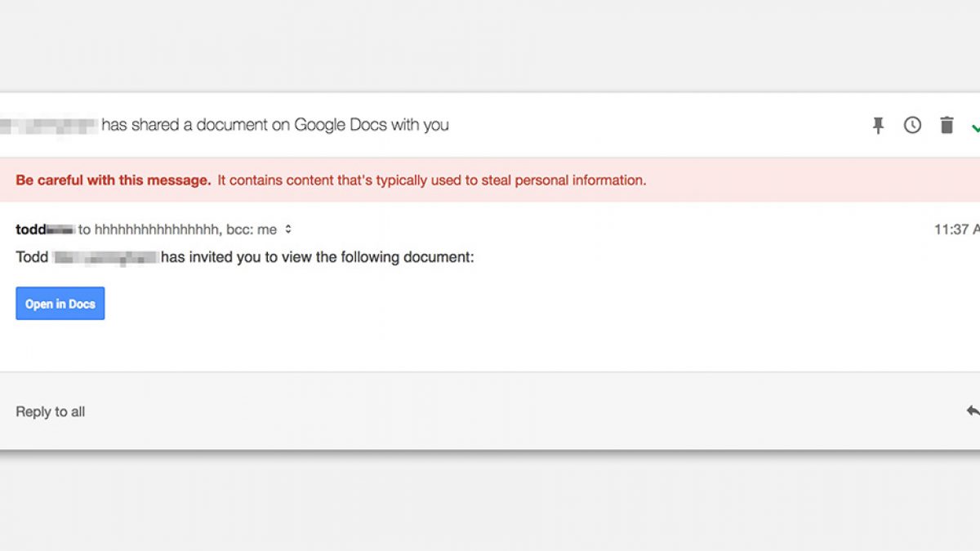Click the bold 'Be careful with this message.' text

coord(113,180)
